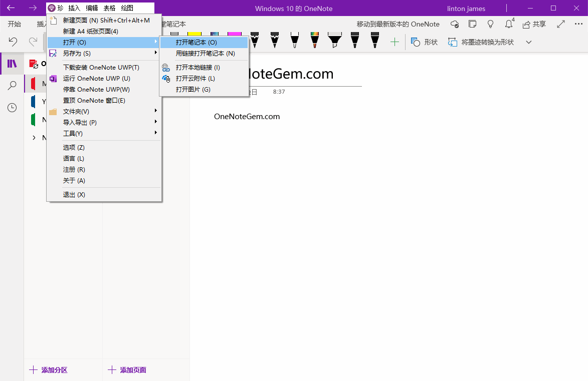Choose 打开云附件 (L) from submenu
Image resolution: width=588 pixels, height=381 pixels.
[x=195, y=79]
